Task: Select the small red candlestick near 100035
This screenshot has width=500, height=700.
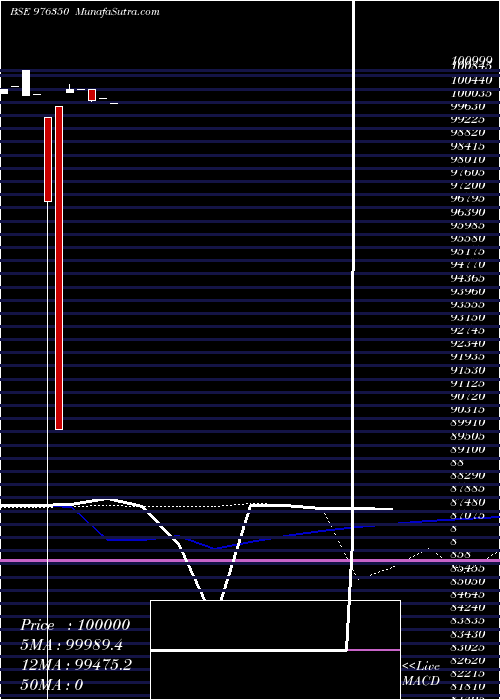Action: (92, 95)
